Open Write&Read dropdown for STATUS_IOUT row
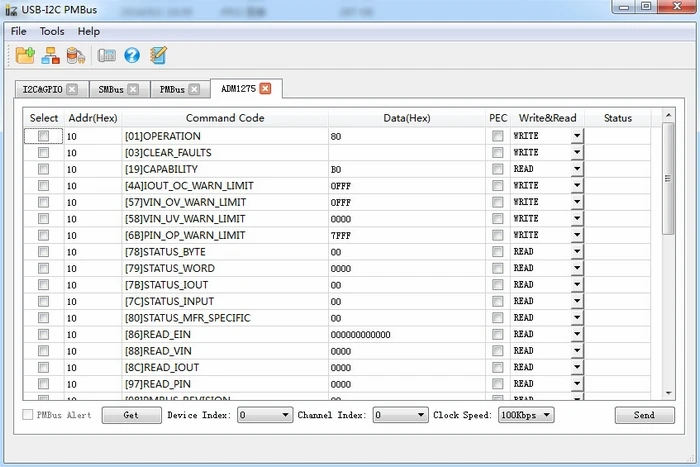Viewport: 700px width, 467px height. tap(577, 284)
